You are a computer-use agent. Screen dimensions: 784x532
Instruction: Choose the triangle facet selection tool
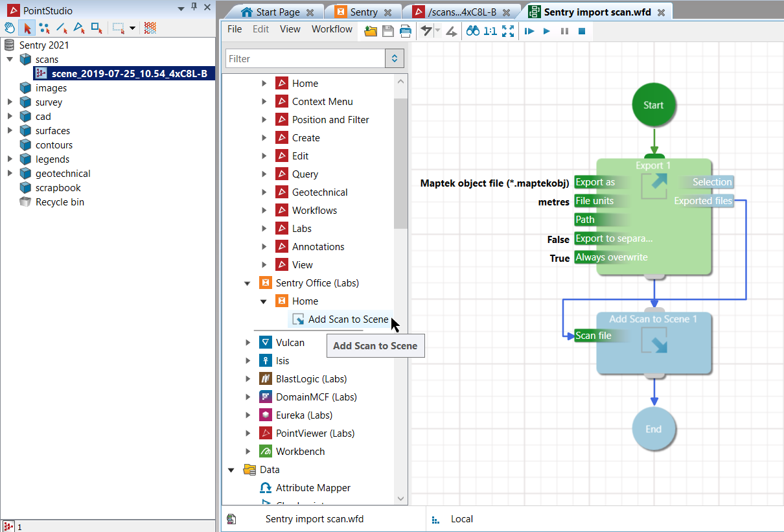coord(79,28)
